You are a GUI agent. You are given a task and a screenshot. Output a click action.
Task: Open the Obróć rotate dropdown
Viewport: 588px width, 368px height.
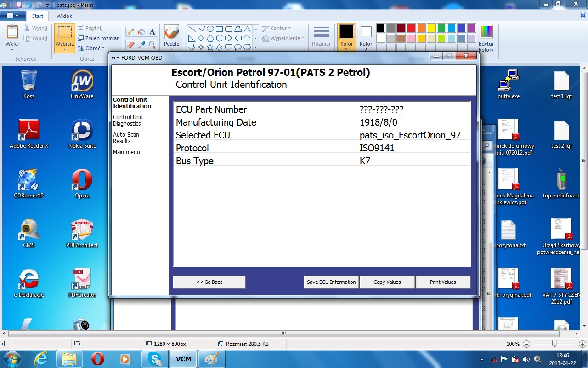[91, 48]
